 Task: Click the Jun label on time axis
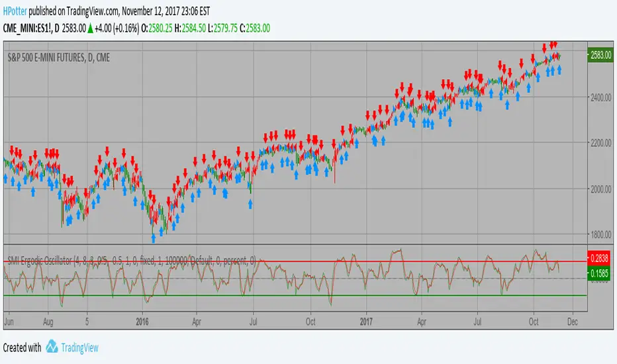click(x=9, y=322)
